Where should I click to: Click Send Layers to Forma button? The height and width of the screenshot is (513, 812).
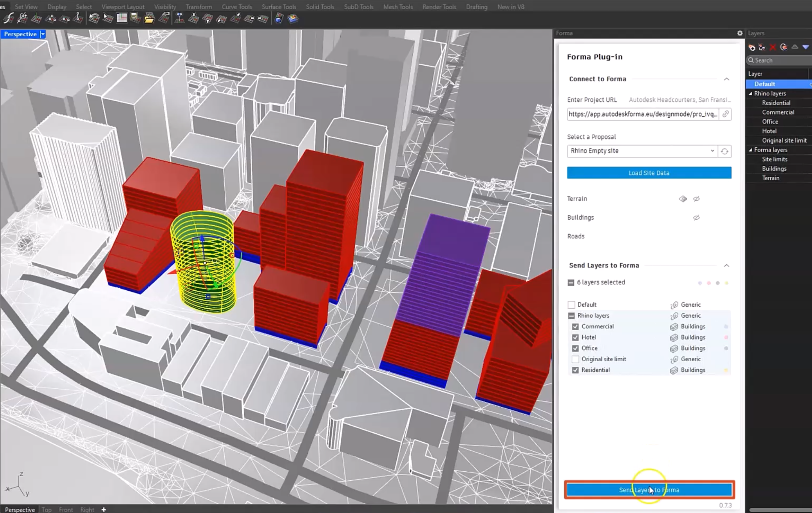click(649, 489)
